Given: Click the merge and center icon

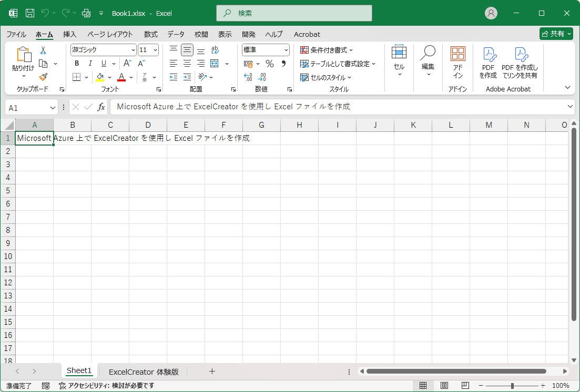Looking at the screenshot, I should point(215,63).
